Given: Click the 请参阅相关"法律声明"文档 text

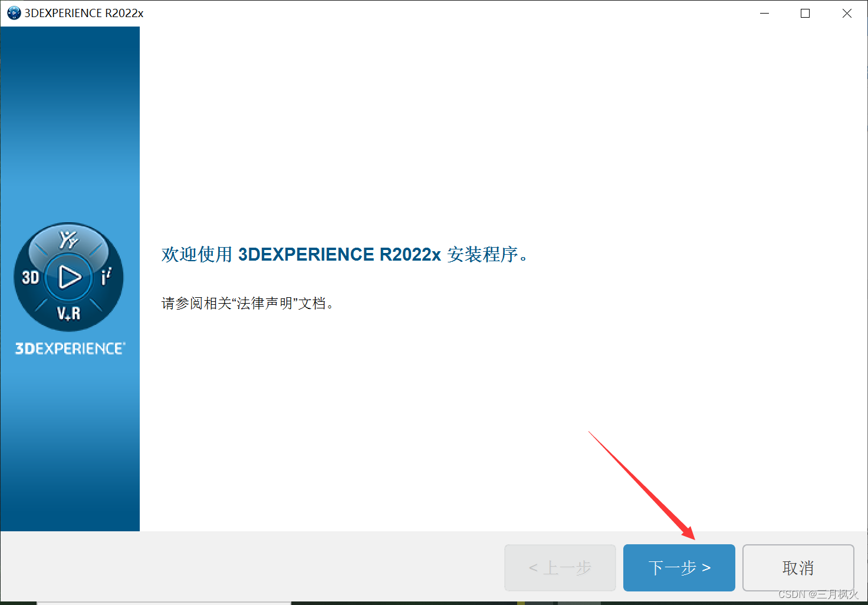Looking at the screenshot, I should click(x=248, y=303).
